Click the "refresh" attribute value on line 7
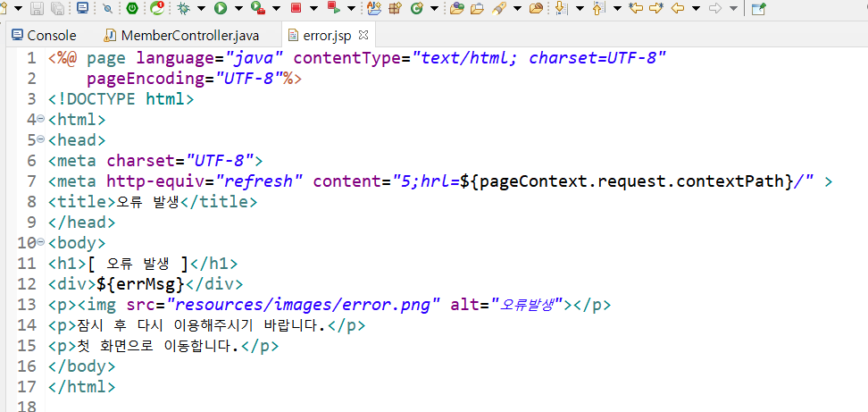 coord(260,181)
